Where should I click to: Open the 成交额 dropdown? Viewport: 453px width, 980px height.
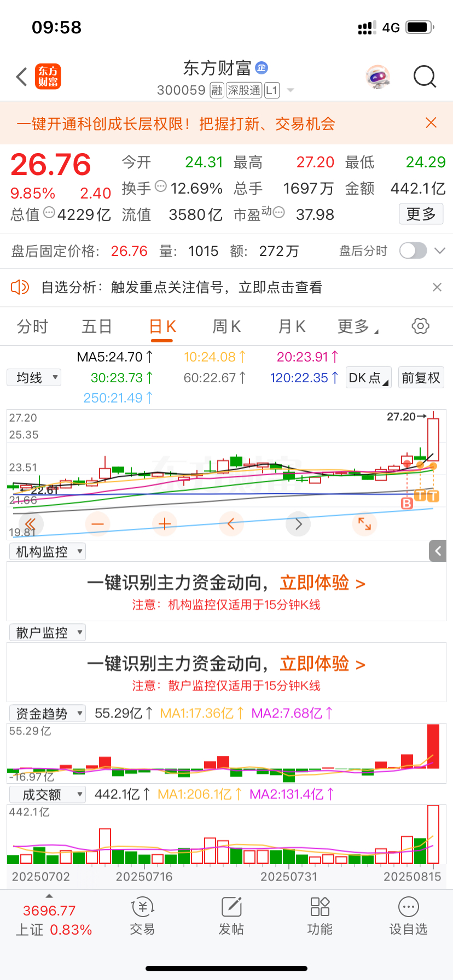48,794
